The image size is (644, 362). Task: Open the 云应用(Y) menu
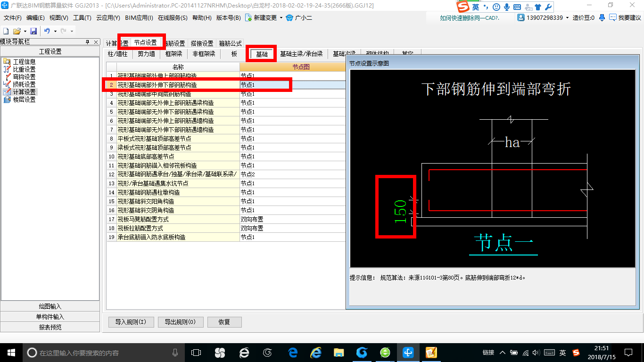[108, 18]
